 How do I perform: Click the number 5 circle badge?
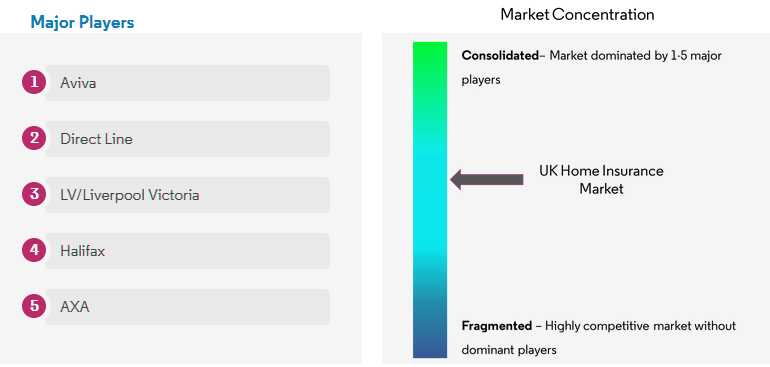tap(34, 306)
